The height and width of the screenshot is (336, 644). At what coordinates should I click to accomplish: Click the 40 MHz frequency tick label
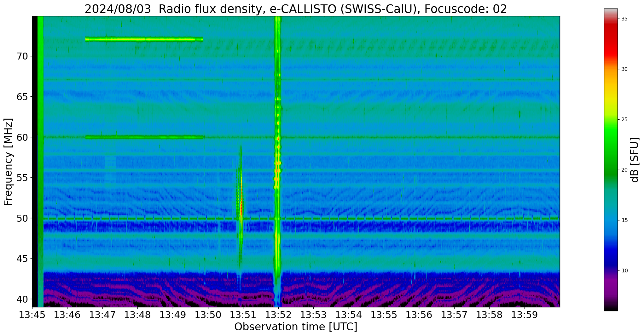(22, 299)
